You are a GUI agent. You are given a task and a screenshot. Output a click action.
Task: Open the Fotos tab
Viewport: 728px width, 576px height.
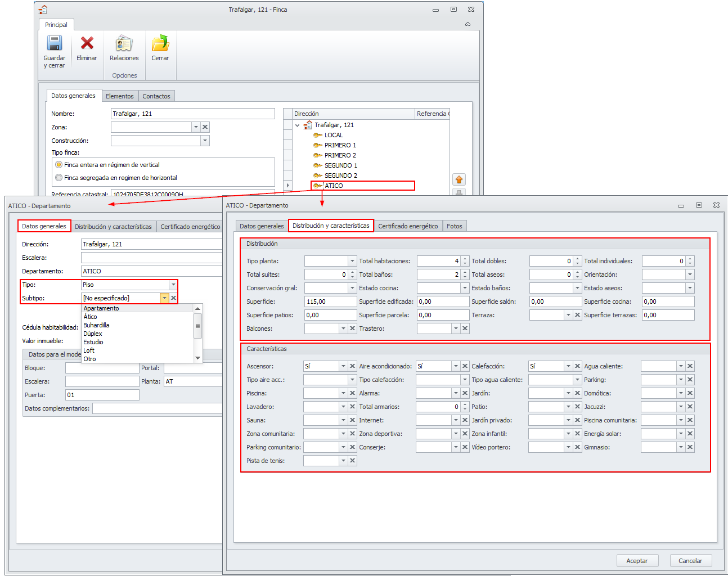pos(454,226)
